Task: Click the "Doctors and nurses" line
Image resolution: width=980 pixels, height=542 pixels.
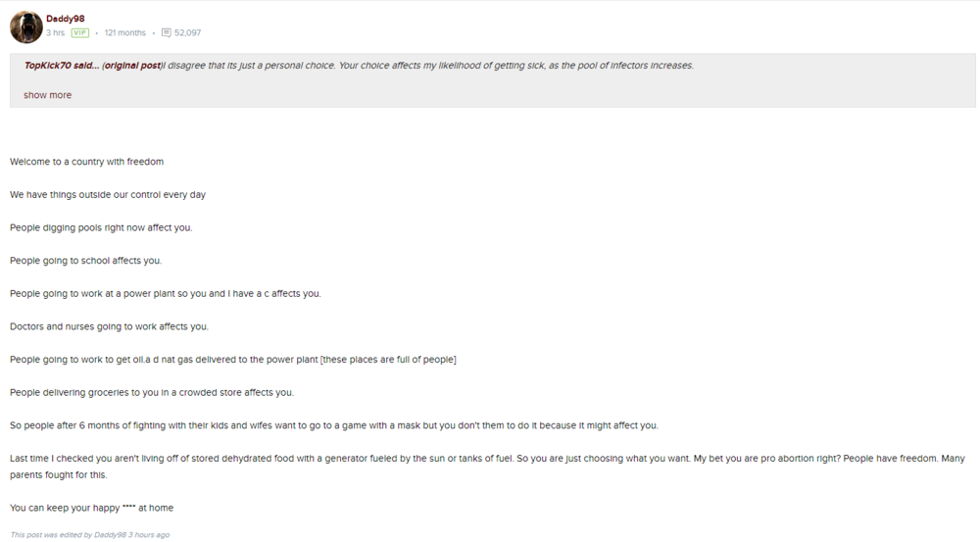Action: [x=109, y=326]
